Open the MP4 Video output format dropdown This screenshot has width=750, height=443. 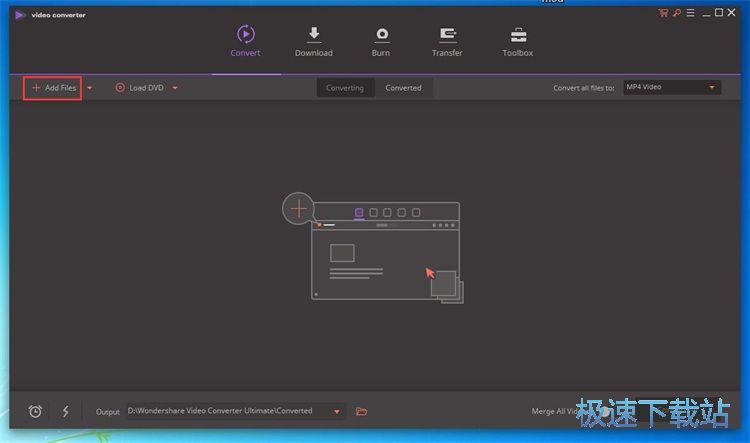pos(672,87)
